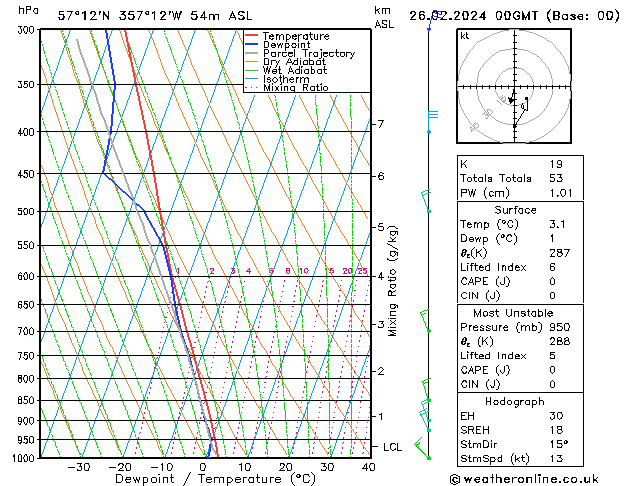
Task: Click the StmSpd (kt) value 13
Action: click(x=556, y=458)
